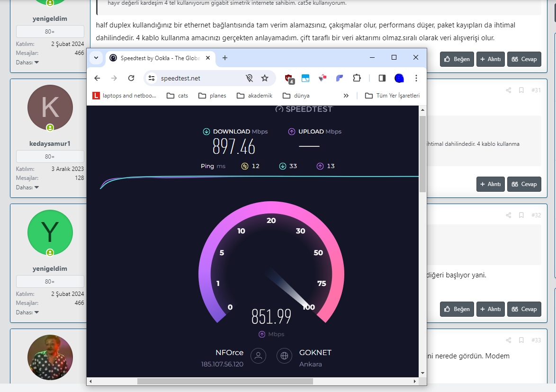
Task: Open the post #33 number link
Action: click(536, 340)
